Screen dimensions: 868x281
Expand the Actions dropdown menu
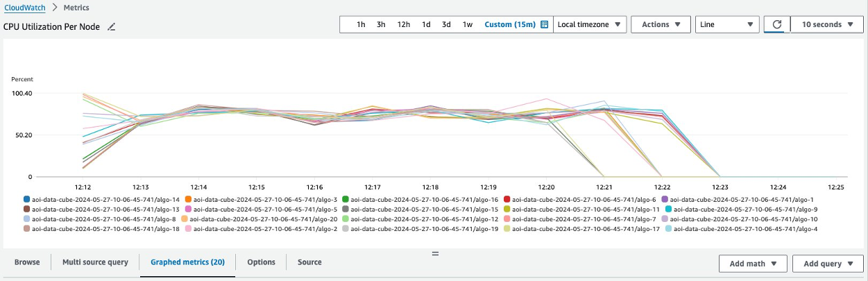click(661, 24)
